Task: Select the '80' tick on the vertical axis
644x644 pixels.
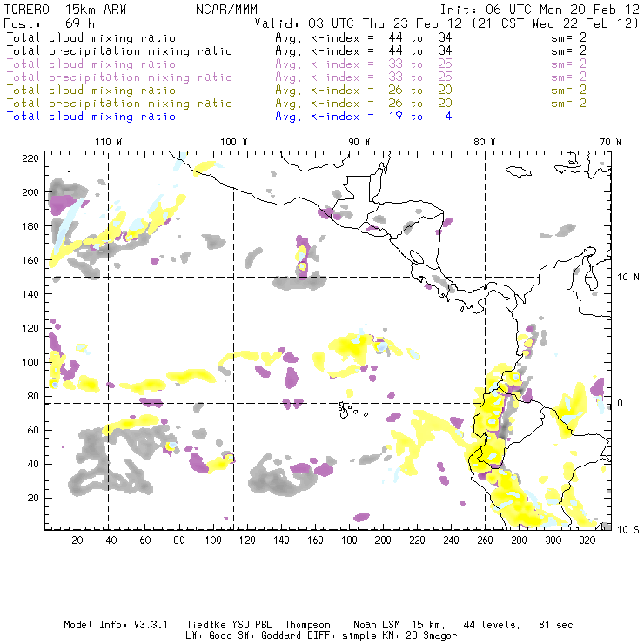Action: (x=33, y=396)
